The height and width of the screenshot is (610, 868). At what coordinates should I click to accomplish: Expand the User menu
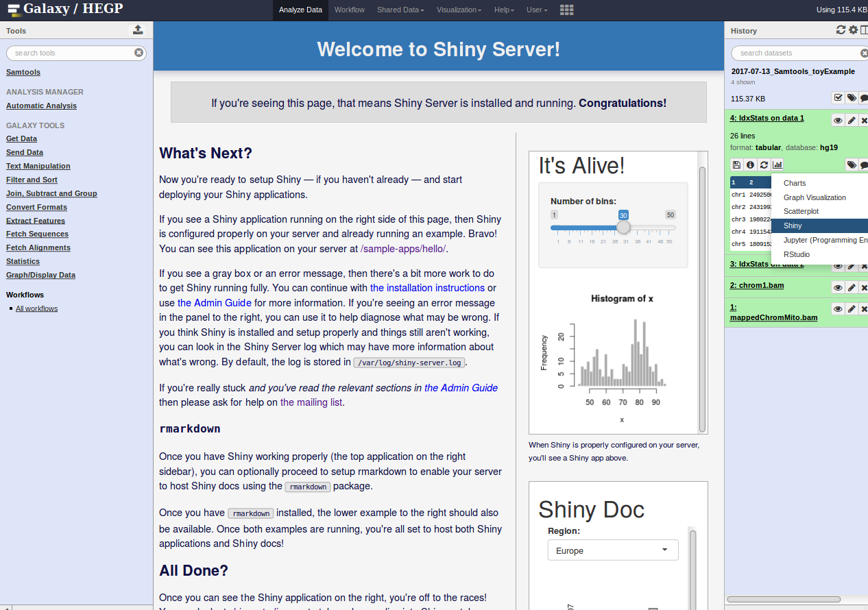click(x=537, y=10)
